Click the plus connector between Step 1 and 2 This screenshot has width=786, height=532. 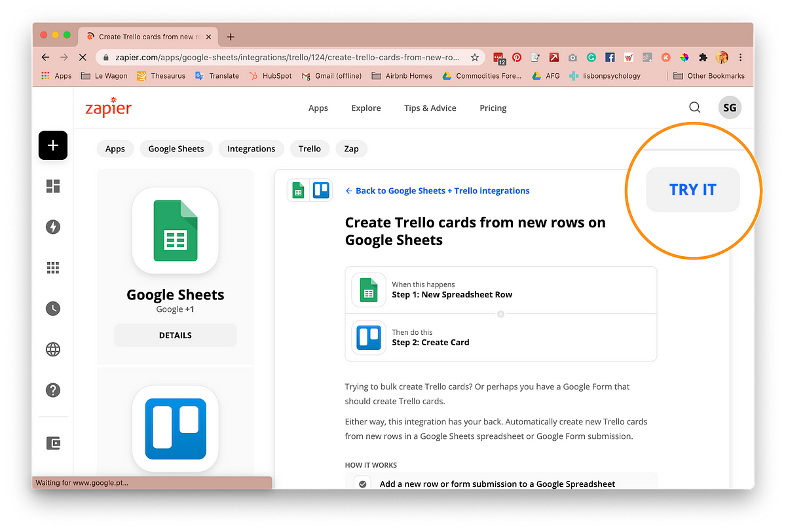point(500,314)
